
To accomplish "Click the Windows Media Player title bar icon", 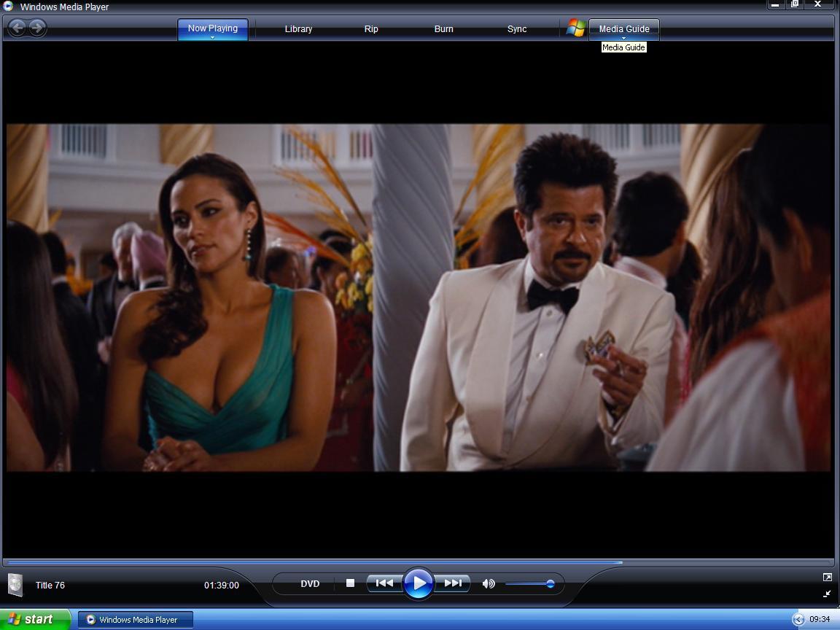I will tap(8, 6).
